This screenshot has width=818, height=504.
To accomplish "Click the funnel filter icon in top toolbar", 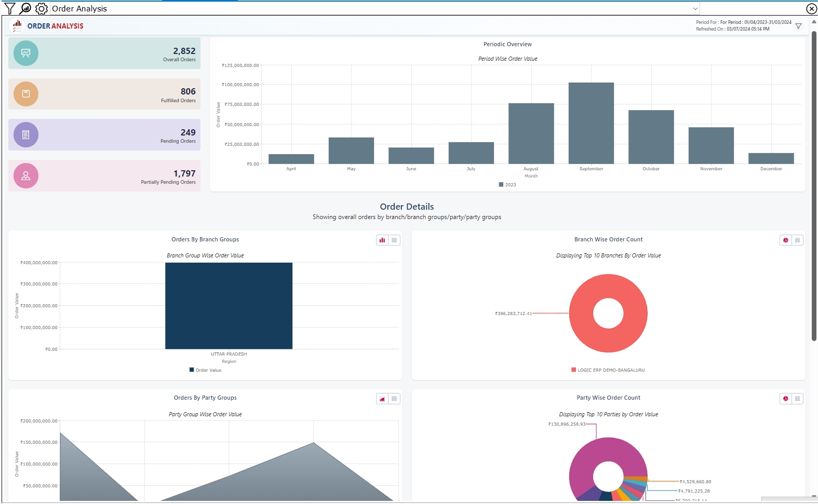I will click(x=9, y=8).
